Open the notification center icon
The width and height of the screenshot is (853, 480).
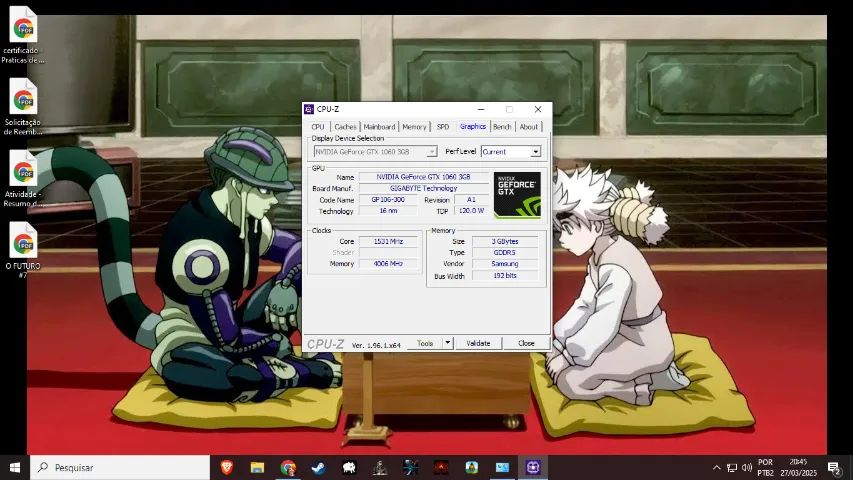[x=833, y=468]
